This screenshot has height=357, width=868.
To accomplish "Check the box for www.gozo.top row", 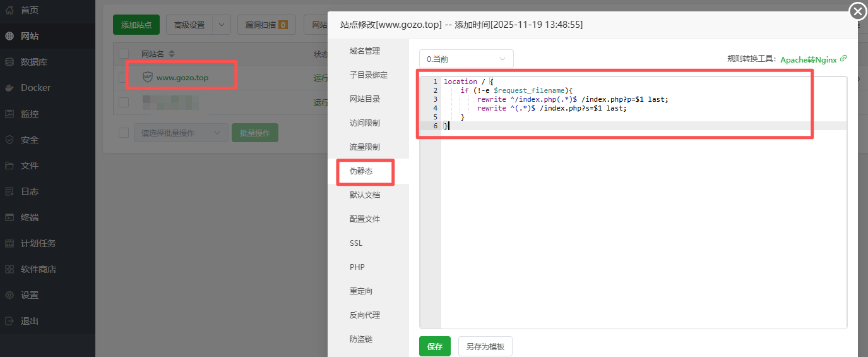I will point(124,77).
